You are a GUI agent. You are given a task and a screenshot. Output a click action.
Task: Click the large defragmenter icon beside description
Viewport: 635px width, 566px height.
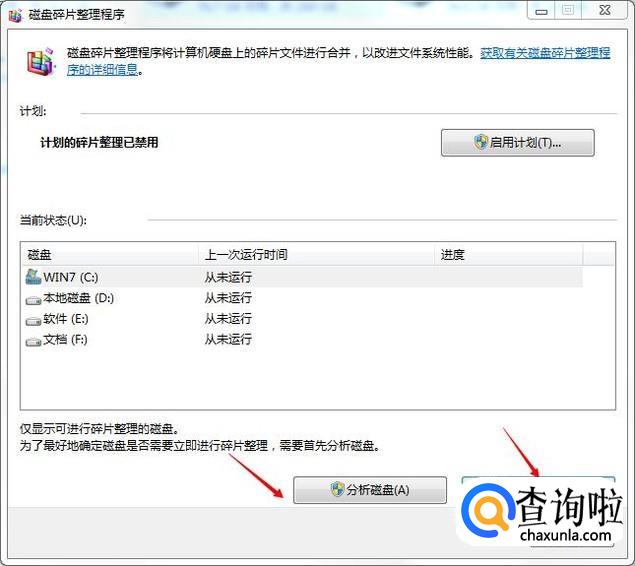pos(40,61)
